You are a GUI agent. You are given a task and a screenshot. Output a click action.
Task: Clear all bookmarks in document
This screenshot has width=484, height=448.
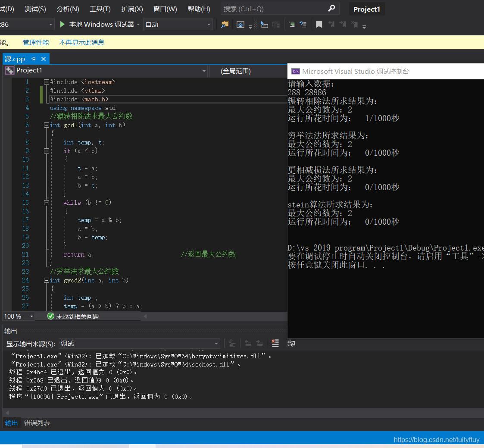355,24
